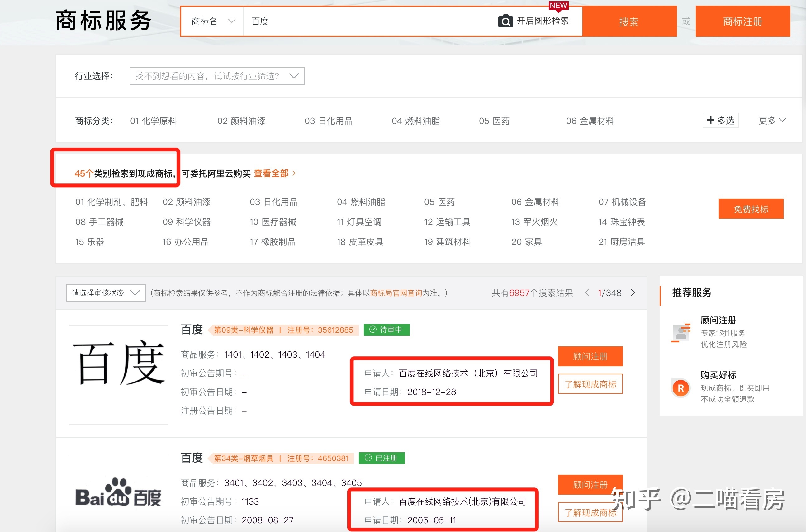This screenshot has width=806, height=532.
Task: Open the 请选择审核状态 status dropdown
Action: tap(106, 292)
